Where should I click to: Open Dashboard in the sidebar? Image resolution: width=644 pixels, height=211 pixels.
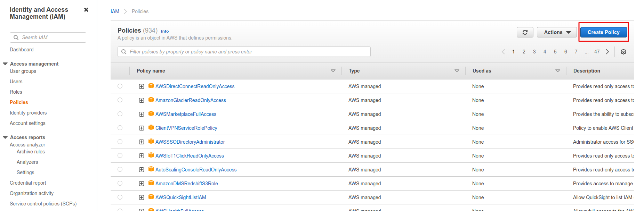22,50
